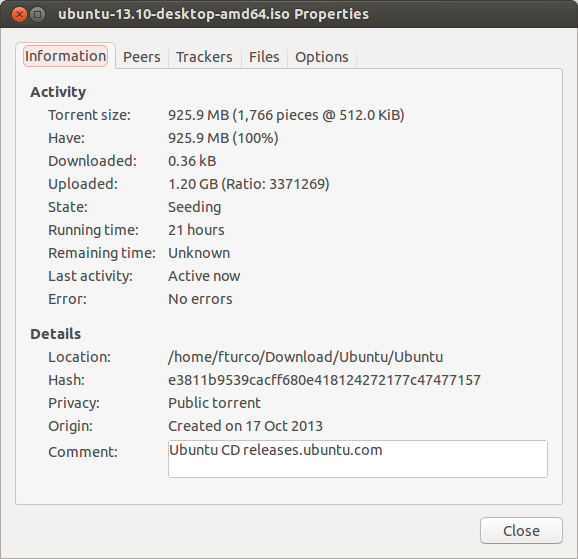Click the window title bar text
Screen dimensions: 578x559
213,14
